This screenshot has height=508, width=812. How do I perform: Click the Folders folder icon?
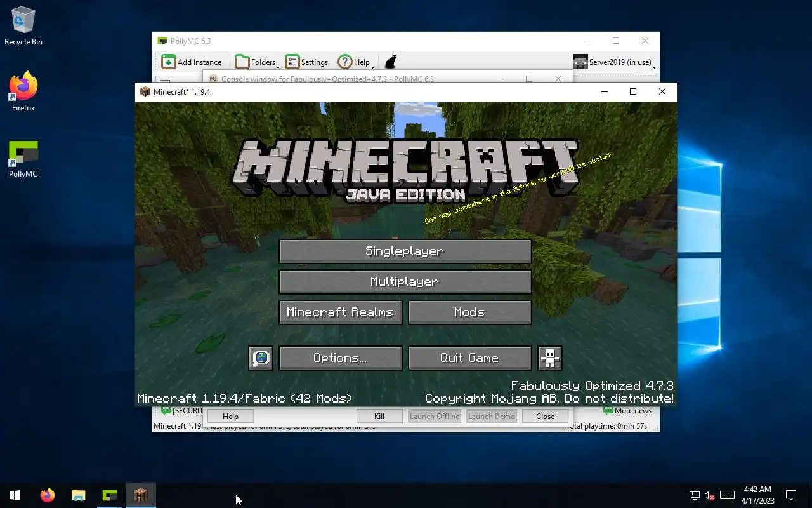(242, 62)
